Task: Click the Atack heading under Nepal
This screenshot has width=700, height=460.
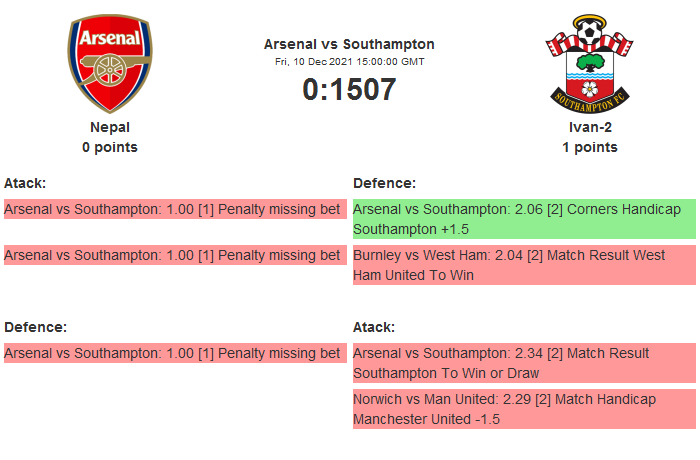Action: 25,183
